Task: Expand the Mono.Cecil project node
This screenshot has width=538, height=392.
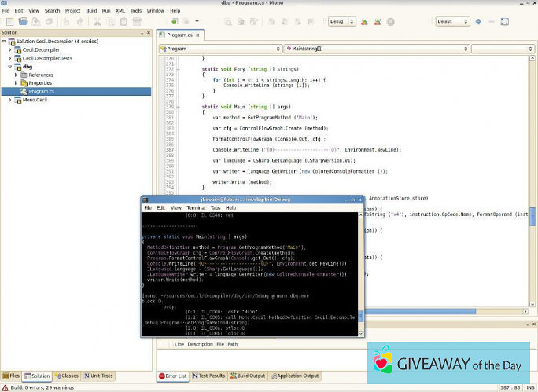Action: (10, 101)
